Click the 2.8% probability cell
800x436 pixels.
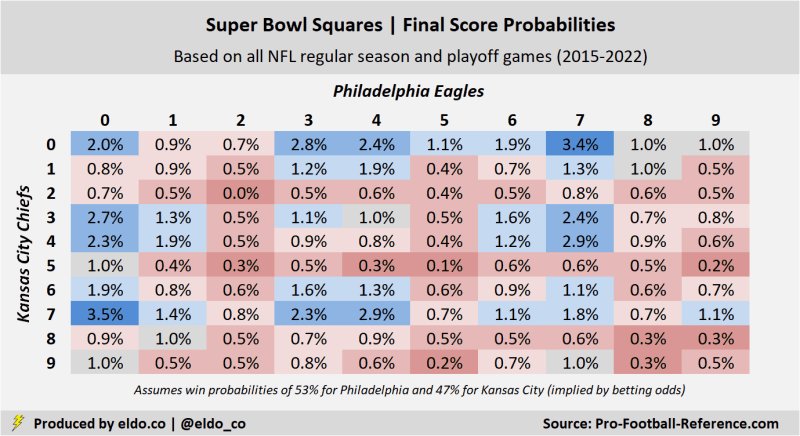point(307,144)
